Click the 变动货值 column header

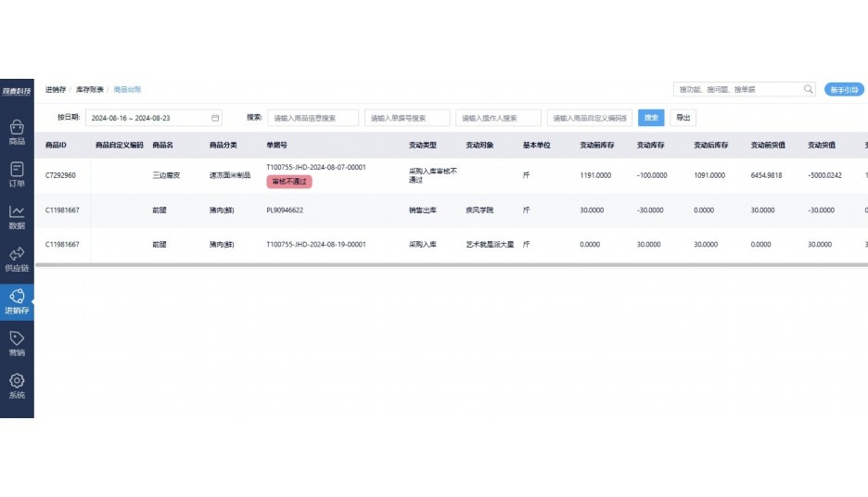click(x=822, y=145)
